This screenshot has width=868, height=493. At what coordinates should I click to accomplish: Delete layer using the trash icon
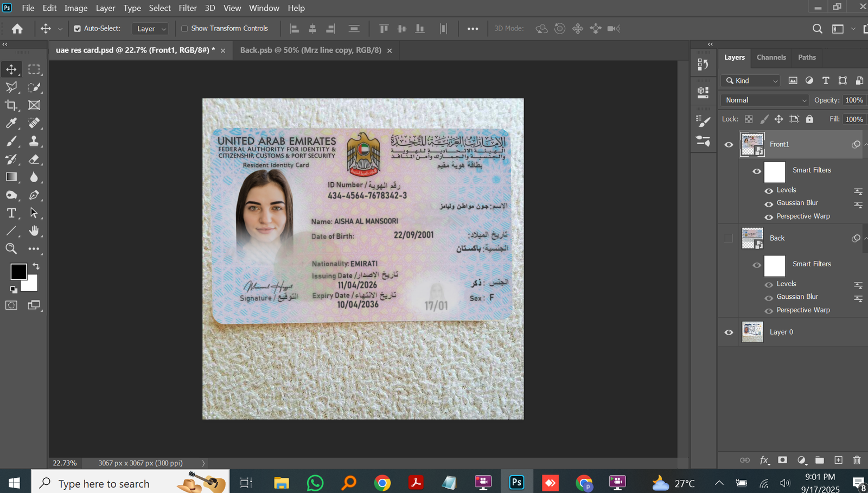[x=857, y=460]
